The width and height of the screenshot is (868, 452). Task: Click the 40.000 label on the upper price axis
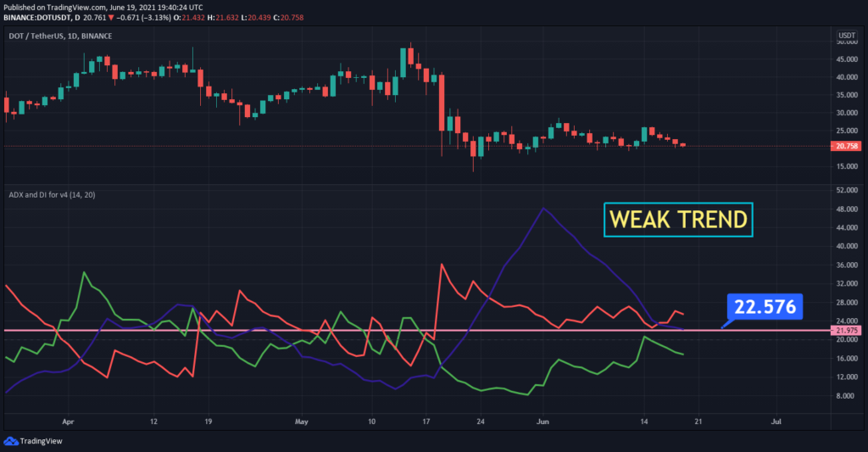tap(847, 77)
